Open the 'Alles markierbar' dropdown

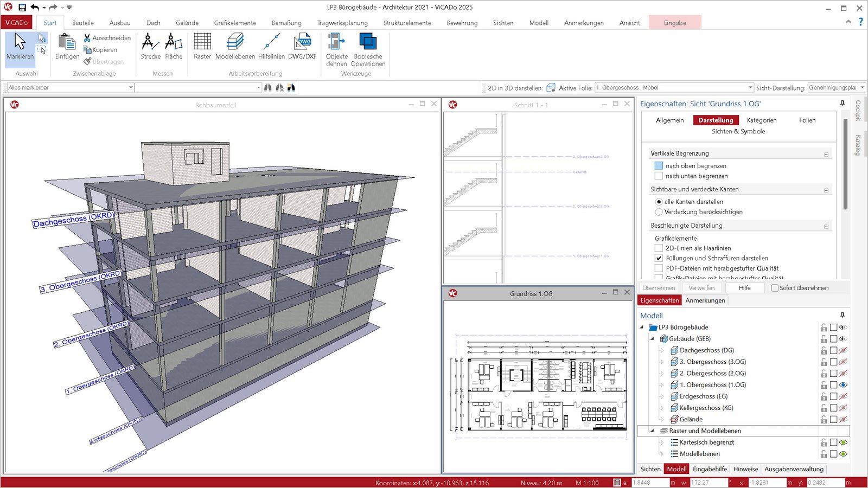(x=131, y=88)
